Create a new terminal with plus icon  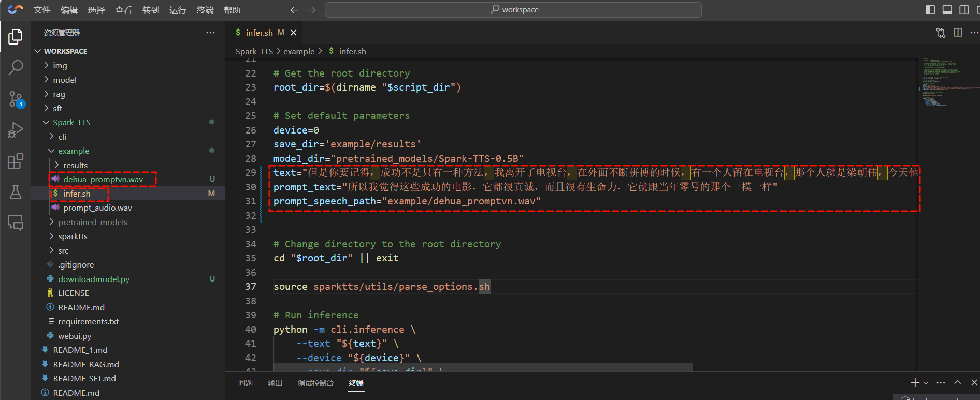coord(915,382)
